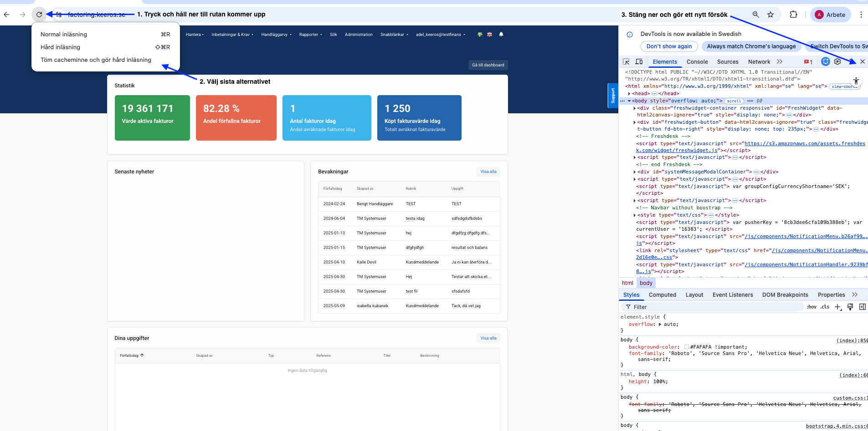Toggle the :hov element state panel
868x431 pixels.
812,307
